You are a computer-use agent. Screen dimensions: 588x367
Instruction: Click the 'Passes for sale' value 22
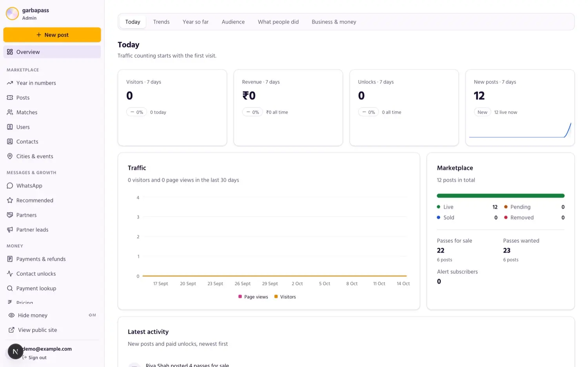(441, 251)
